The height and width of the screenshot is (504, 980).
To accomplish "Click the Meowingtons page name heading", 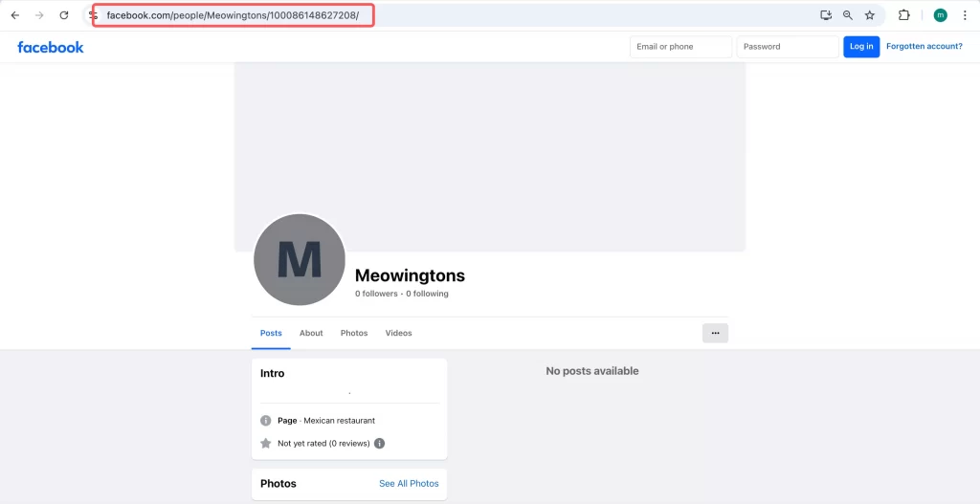I will click(410, 275).
